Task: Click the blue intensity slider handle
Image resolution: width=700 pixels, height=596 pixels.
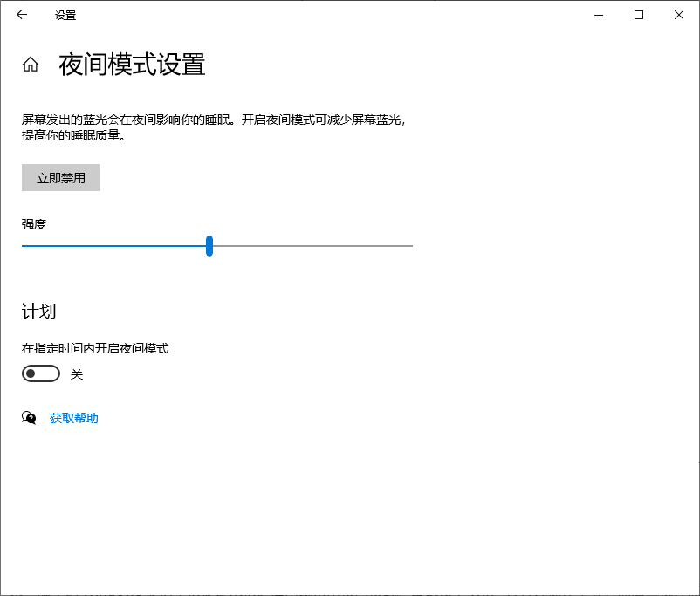Action: (x=209, y=246)
